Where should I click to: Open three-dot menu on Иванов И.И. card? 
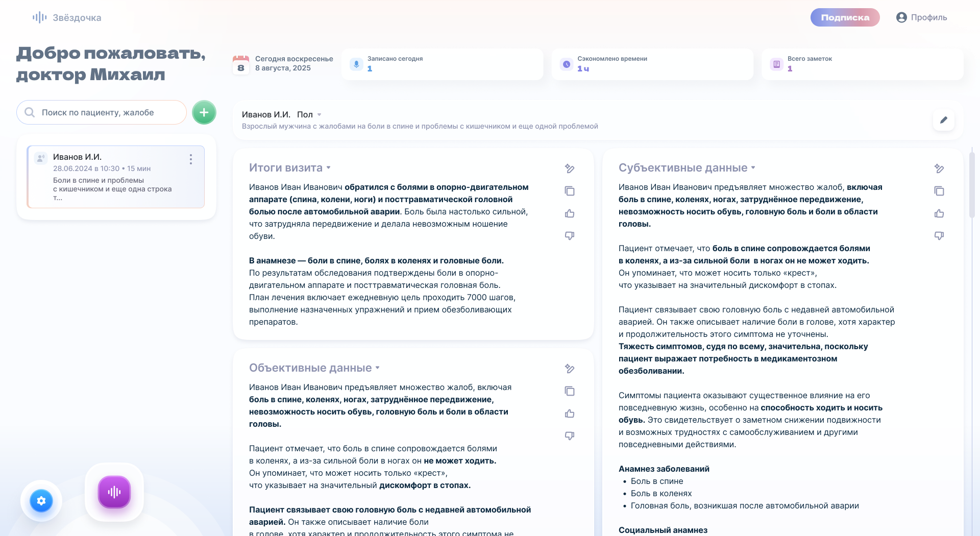tap(191, 159)
